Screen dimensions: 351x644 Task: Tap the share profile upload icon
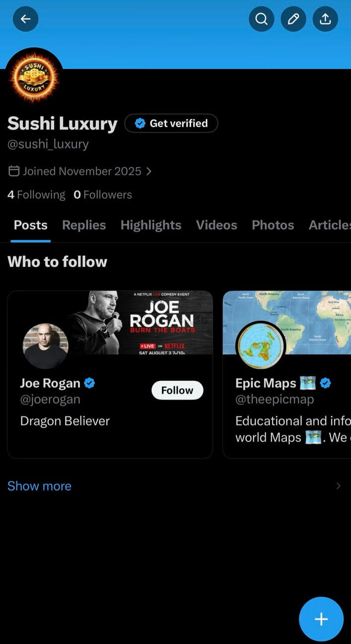pos(325,19)
